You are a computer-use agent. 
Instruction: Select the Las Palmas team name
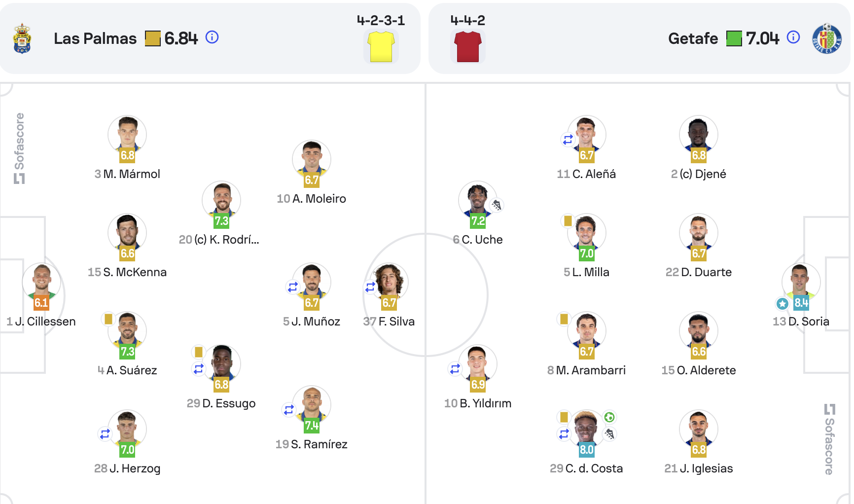coord(95,38)
